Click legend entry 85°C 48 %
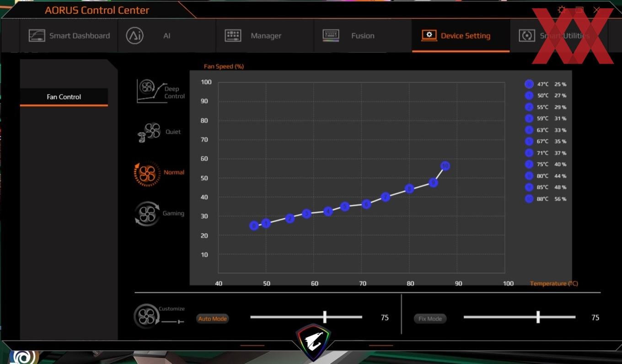Viewport: 622px width, 364px height. click(x=546, y=187)
